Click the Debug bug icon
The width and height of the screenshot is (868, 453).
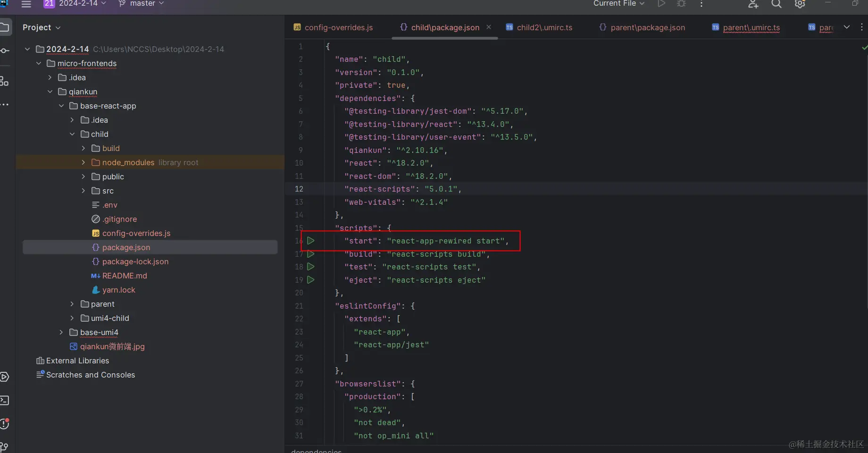click(x=681, y=4)
